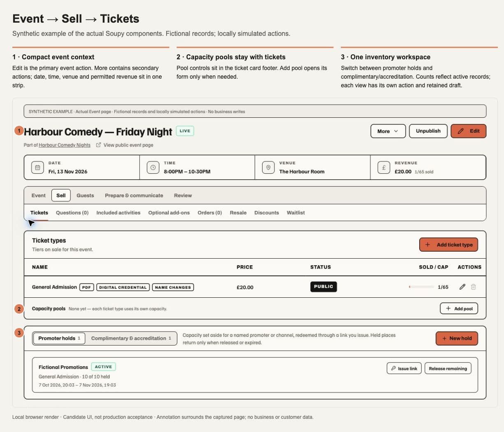Click the Fictional Promotions hold name

click(63, 367)
